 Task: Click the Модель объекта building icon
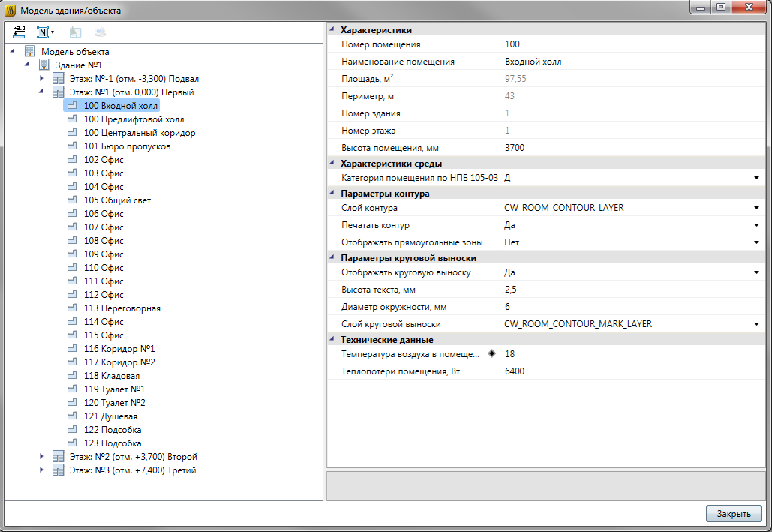point(30,51)
